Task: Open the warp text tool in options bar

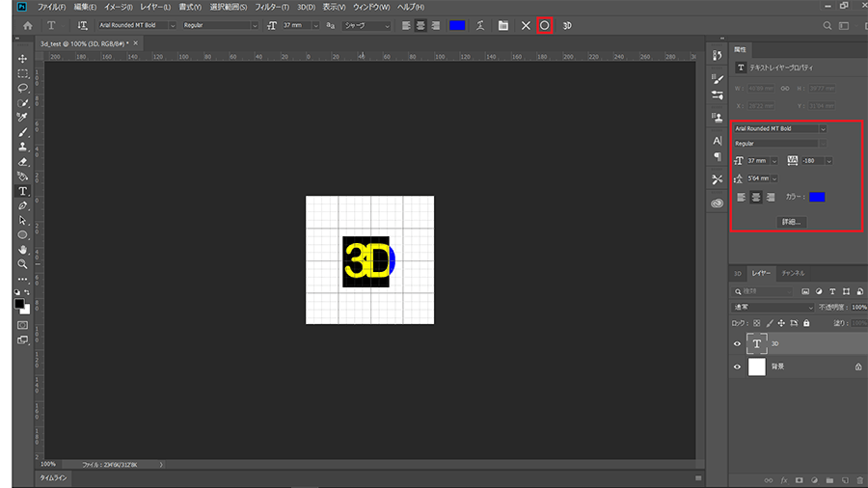Action: pos(479,25)
